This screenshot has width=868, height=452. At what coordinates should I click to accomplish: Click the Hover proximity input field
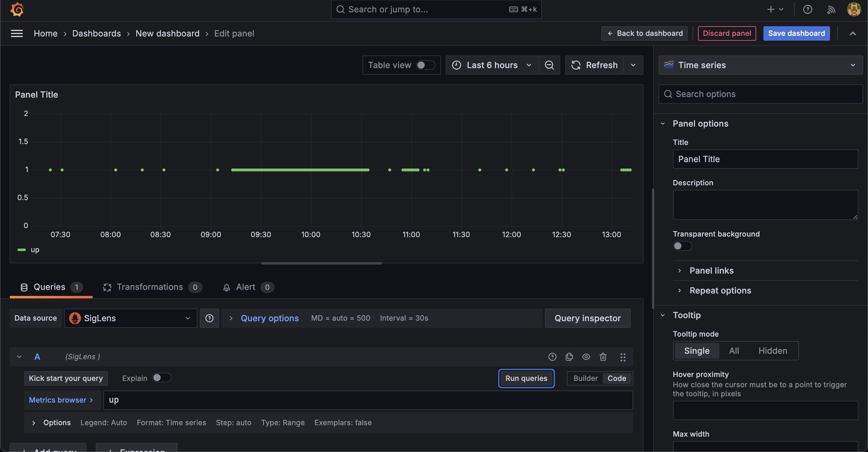(765, 410)
